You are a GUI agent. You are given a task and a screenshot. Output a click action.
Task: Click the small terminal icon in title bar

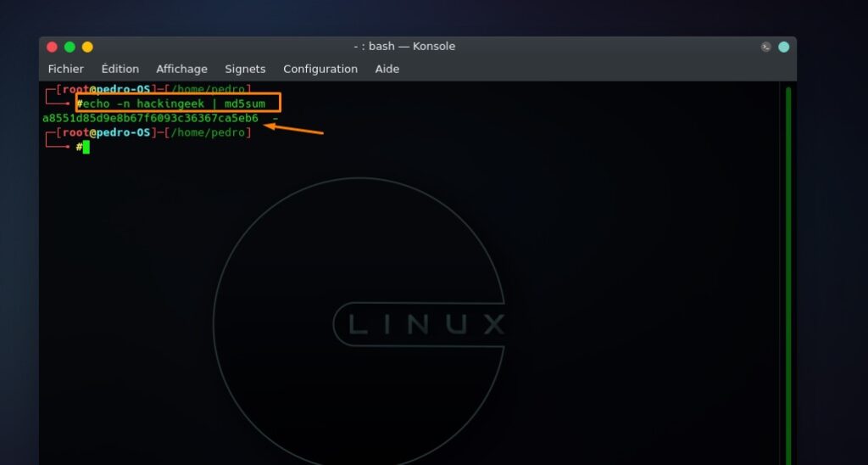point(765,48)
